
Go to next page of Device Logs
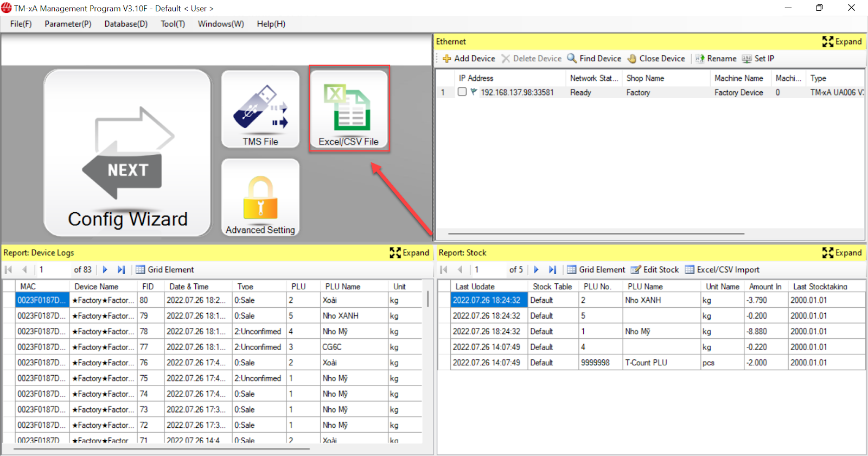[x=105, y=270]
